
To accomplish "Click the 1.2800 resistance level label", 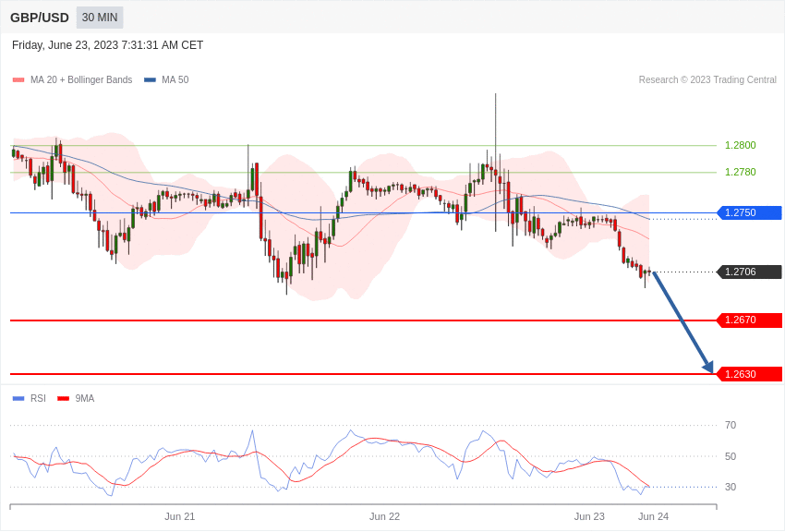I will (x=740, y=145).
